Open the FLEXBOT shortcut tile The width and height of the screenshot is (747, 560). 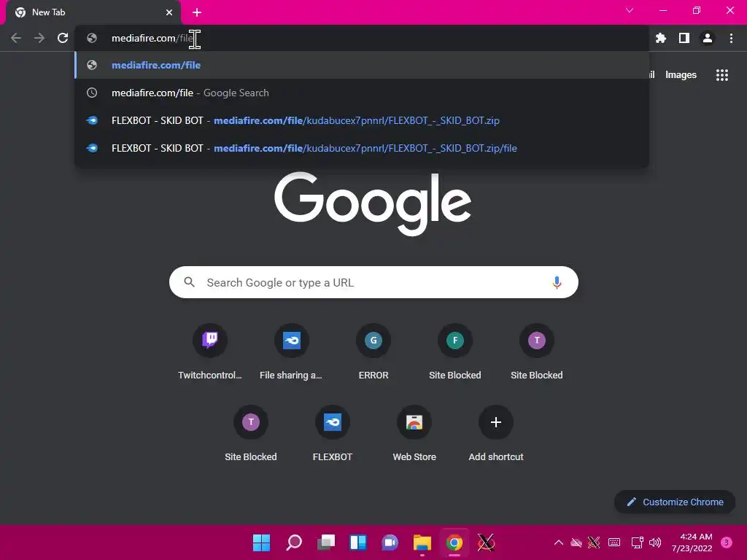click(x=333, y=434)
